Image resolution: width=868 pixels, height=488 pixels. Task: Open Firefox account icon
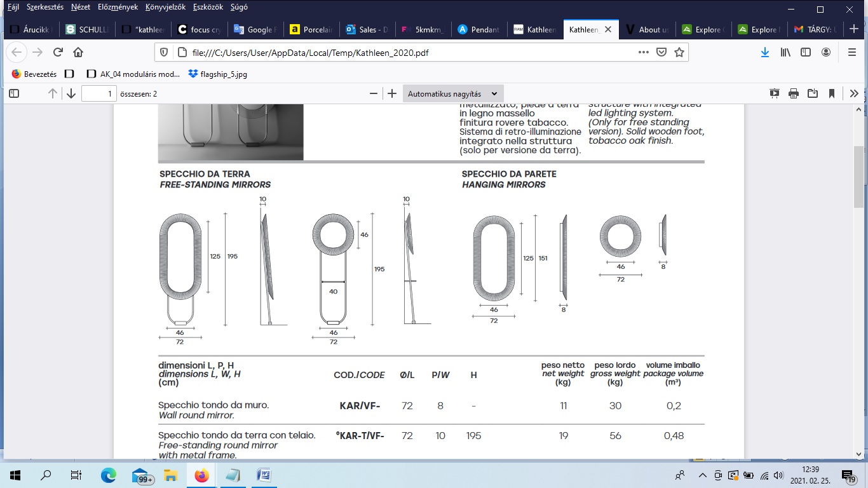click(826, 52)
